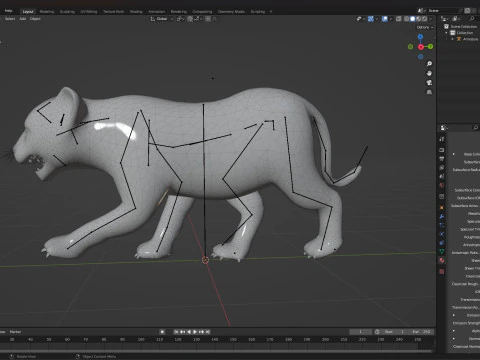This screenshot has height=360, width=480.
Task: Open the Material properties tab
Action: click(442, 260)
